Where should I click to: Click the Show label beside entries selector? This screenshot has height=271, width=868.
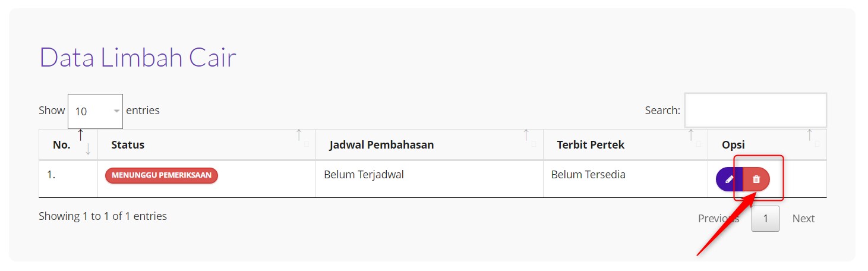(x=52, y=110)
